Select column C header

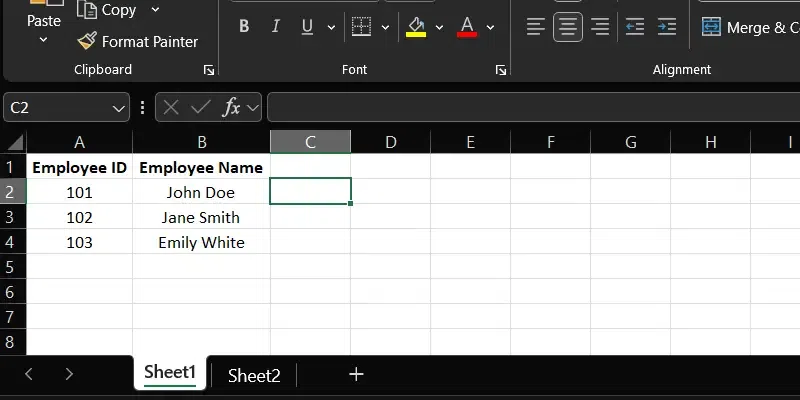pyautogui.click(x=310, y=142)
